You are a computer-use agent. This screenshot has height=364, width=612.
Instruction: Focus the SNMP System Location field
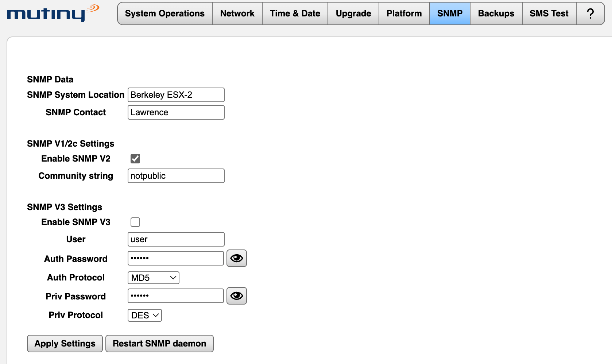click(176, 95)
